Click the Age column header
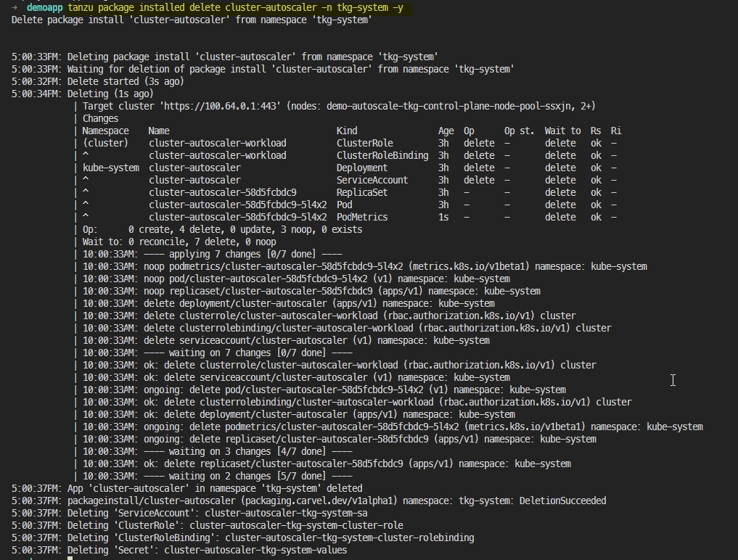Image resolution: width=738 pixels, height=560 pixels. click(446, 131)
